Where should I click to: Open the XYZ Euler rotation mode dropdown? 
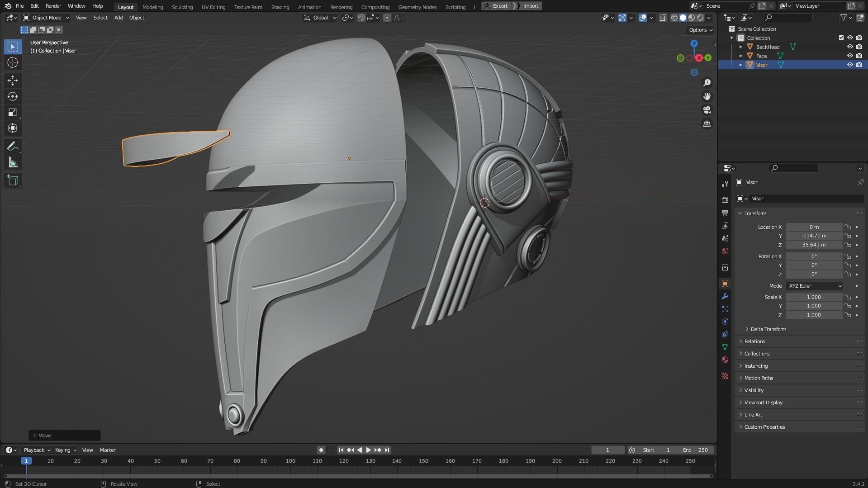[815, 286]
